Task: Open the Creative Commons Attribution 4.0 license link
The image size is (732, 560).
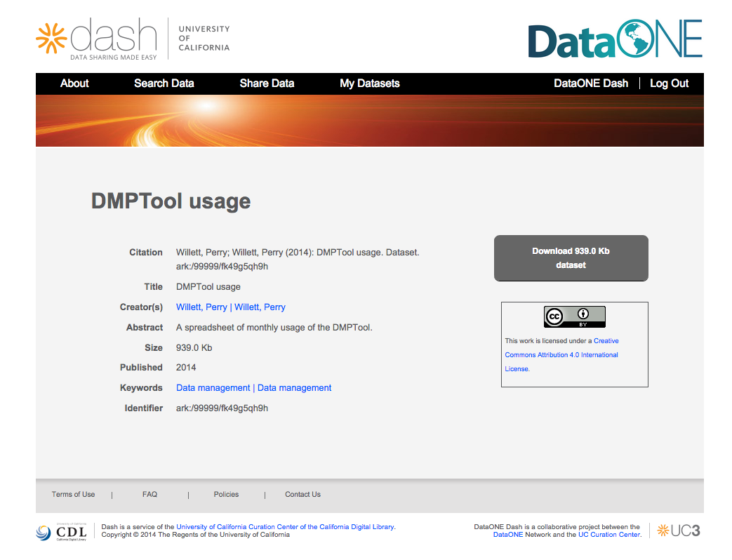Action: point(561,354)
